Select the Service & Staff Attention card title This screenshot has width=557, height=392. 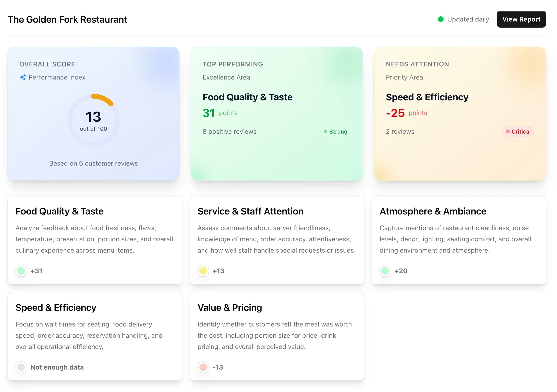250,211
